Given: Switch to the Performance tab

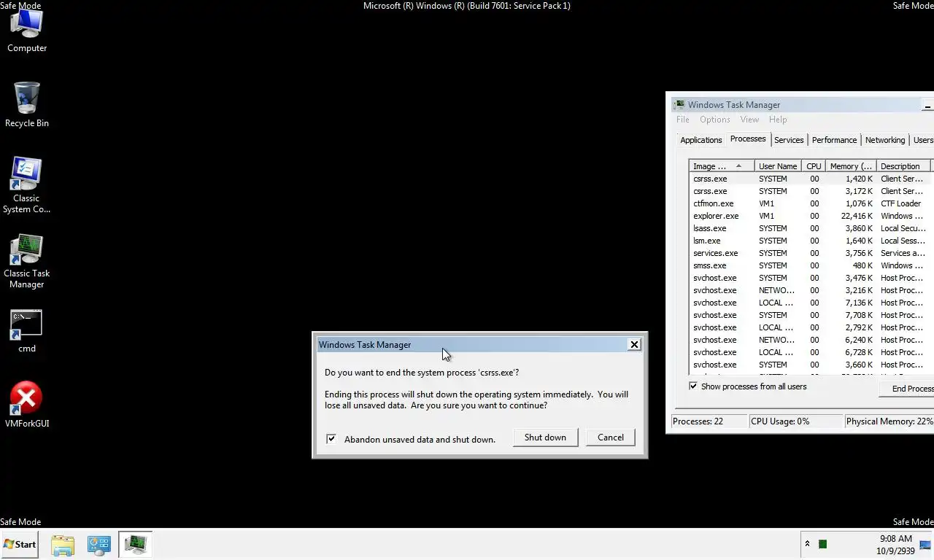Looking at the screenshot, I should (834, 140).
